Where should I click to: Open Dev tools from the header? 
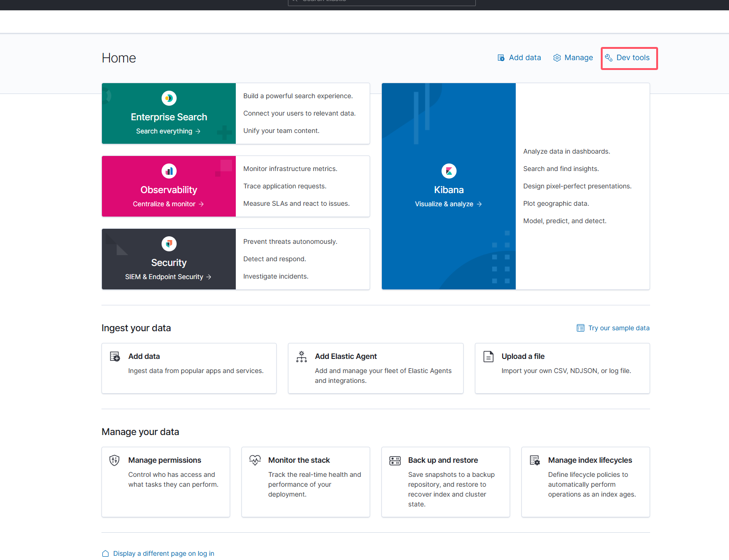(x=628, y=58)
